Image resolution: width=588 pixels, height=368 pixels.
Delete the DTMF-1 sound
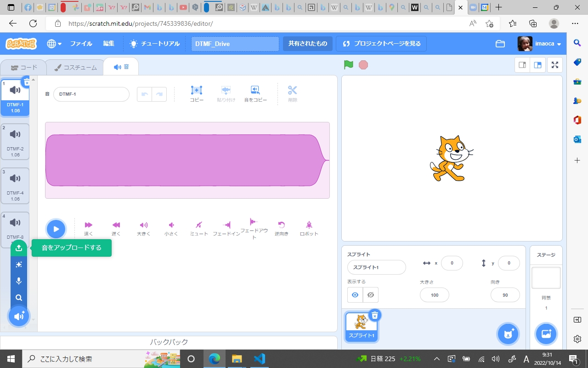27,82
